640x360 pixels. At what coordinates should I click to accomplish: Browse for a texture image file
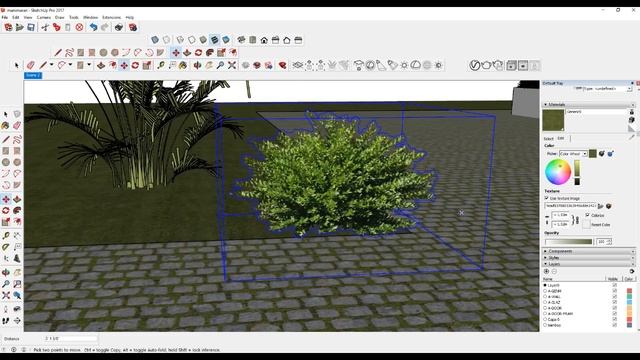coord(600,206)
